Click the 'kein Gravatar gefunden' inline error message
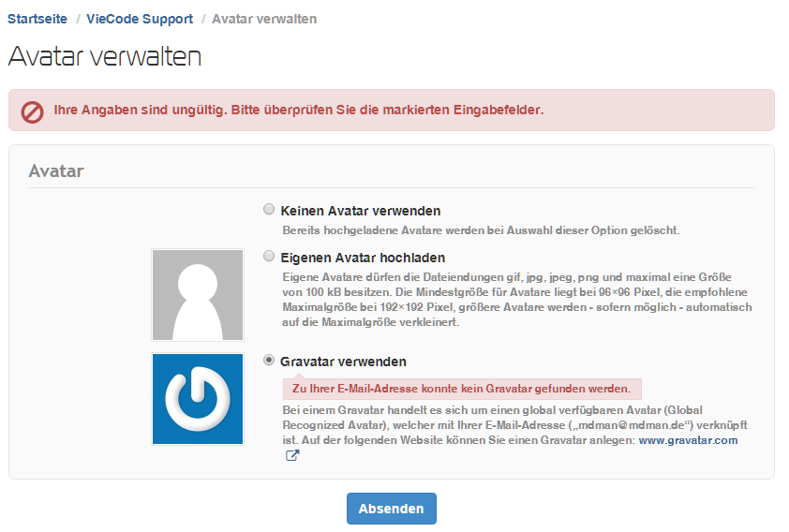 coord(462,389)
